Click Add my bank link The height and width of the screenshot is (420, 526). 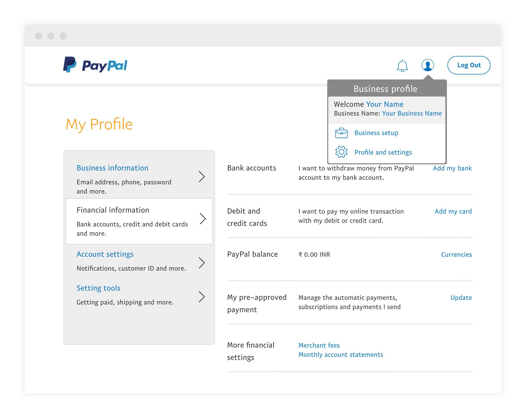[x=452, y=168]
